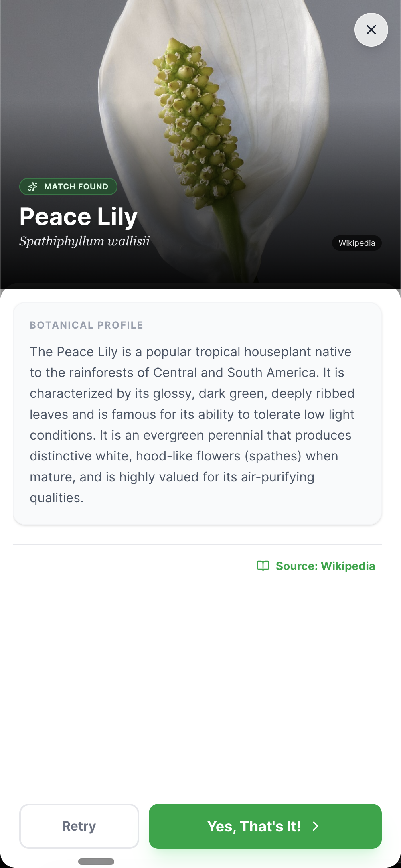Click the open-book icon beside Source: Wikipedia
The image size is (401, 868).
tap(263, 566)
